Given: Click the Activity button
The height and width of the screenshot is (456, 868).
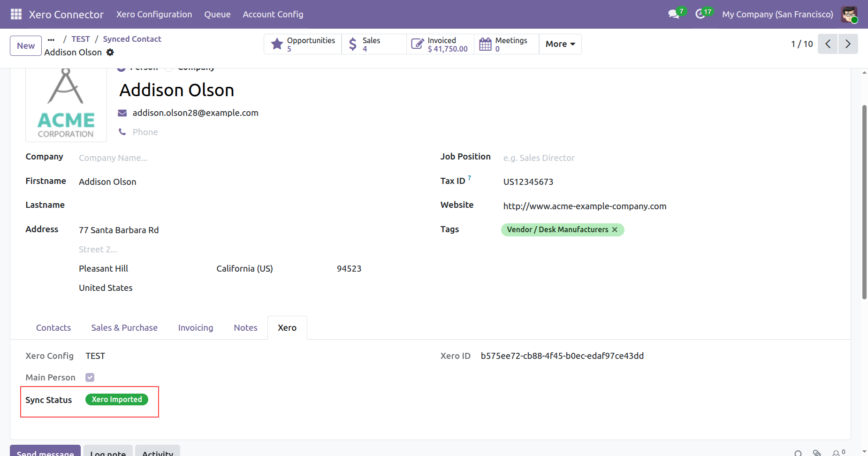Looking at the screenshot, I should tap(158, 451).
